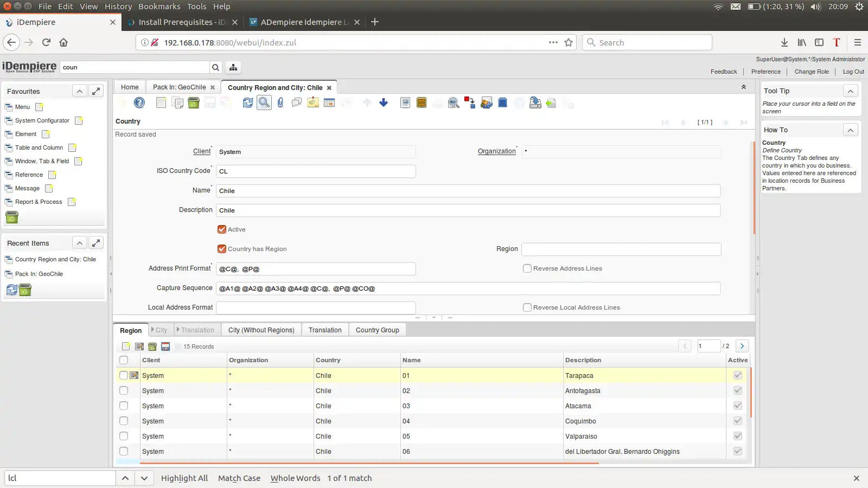The image size is (868, 488).
Task: Open Zoom Across from the toolbar
Action: pos(454,102)
